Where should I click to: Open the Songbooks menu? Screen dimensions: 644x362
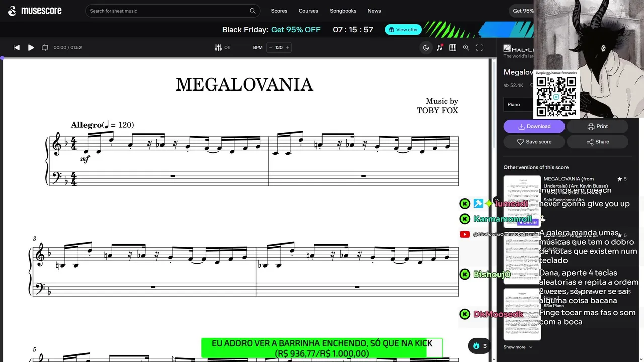coord(343,11)
